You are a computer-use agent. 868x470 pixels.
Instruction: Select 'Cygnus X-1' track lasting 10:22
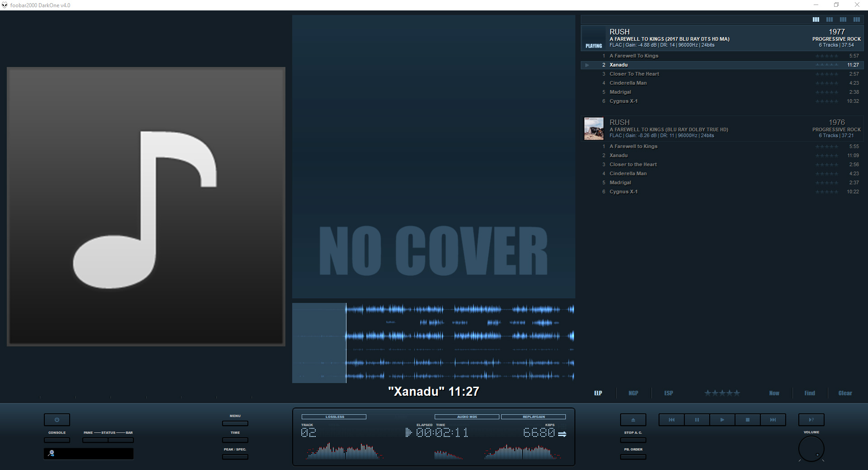pyautogui.click(x=722, y=192)
